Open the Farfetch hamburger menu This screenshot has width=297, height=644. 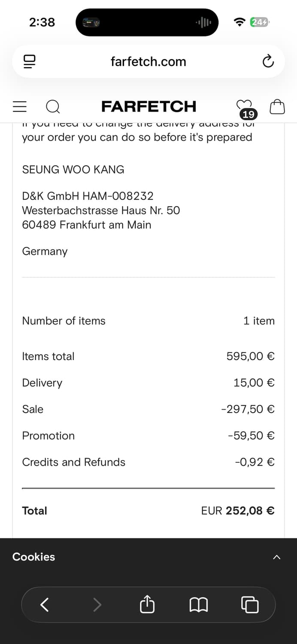pos(20,106)
